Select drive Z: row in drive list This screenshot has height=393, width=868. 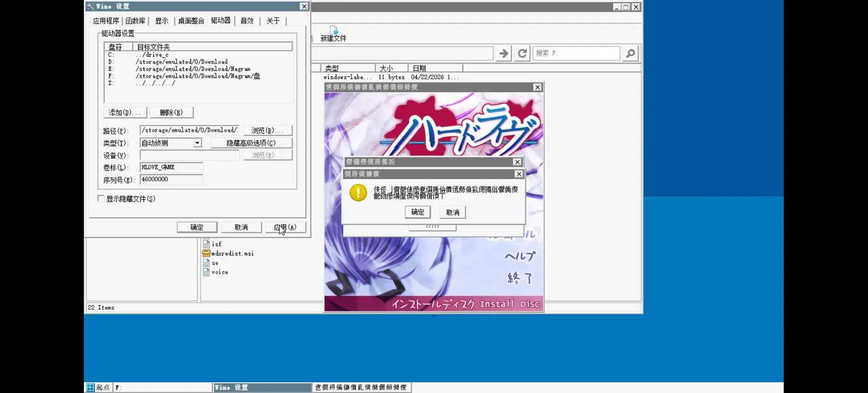point(198,84)
